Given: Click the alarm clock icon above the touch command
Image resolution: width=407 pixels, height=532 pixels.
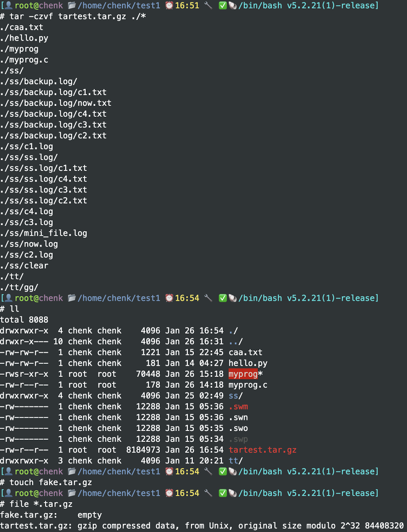Looking at the screenshot, I should pos(169,471).
